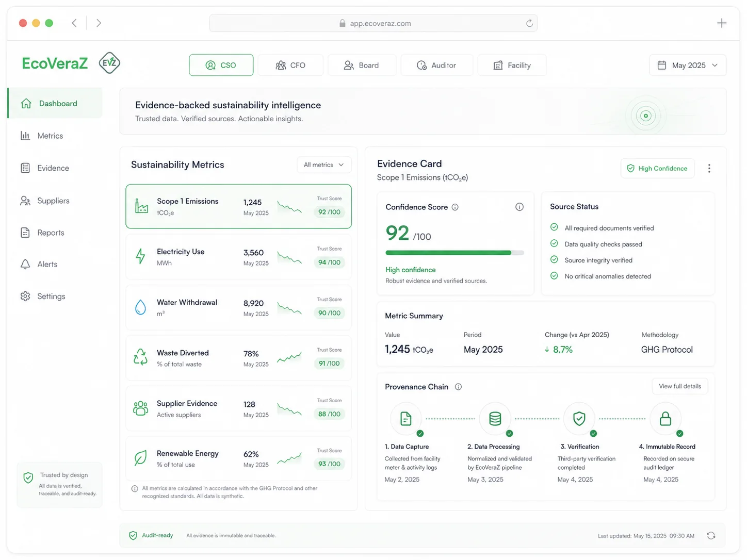Click the 'Last updated: May 15, 2025' text
This screenshot has height=560, width=747.
coord(632,536)
